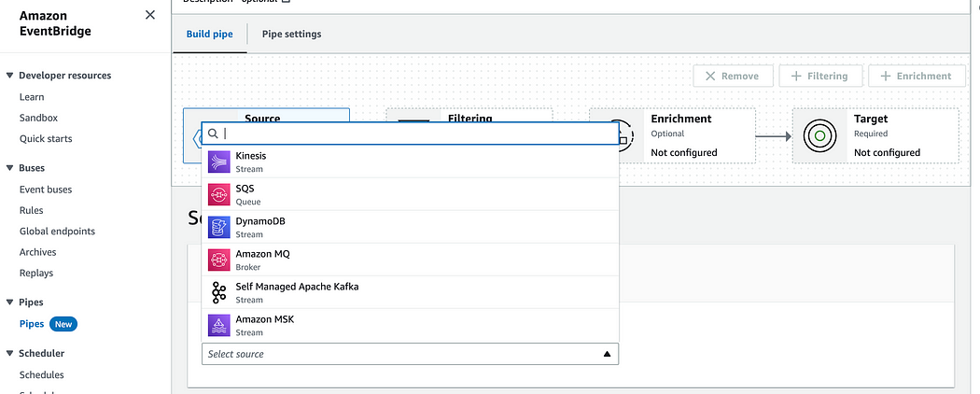The height and width of the screenshot is (394, 980).
Task: Select the Target stage box
Action: tap(875, 135)
